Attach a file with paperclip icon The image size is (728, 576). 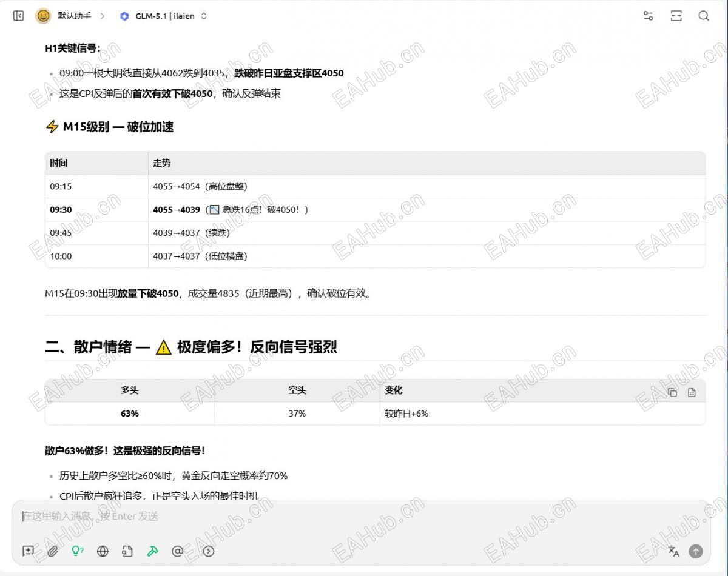pos(53,551)
